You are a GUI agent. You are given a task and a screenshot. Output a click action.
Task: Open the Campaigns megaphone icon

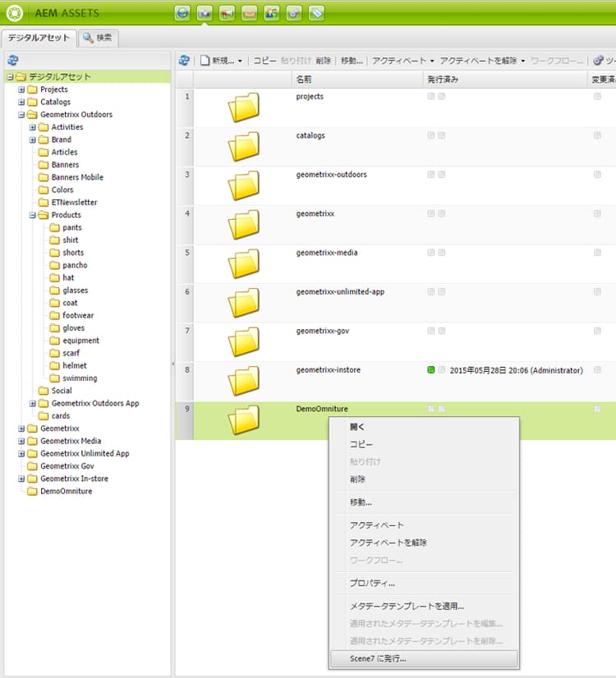tap(228, 13)
